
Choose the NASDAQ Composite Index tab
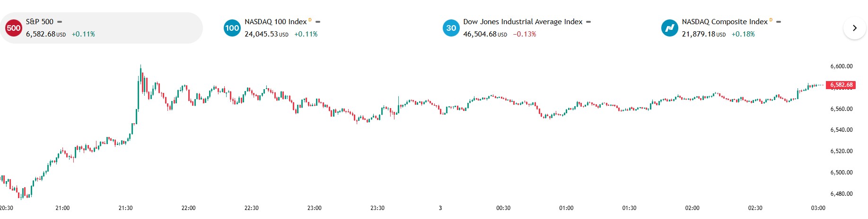coord(724,22)
